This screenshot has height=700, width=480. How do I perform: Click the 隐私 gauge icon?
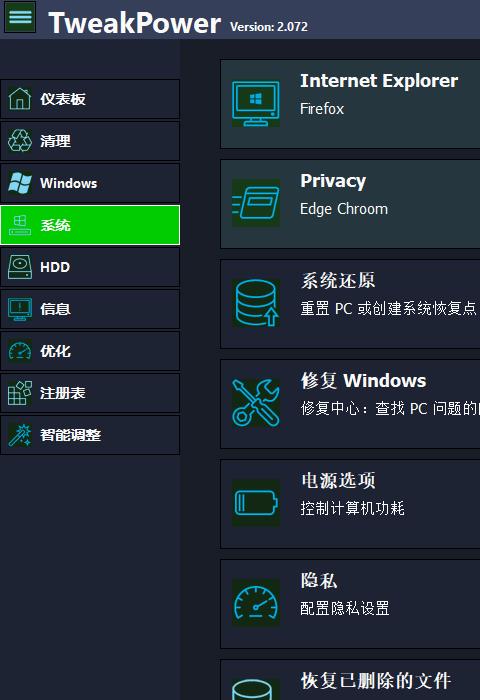click(256, 603)
